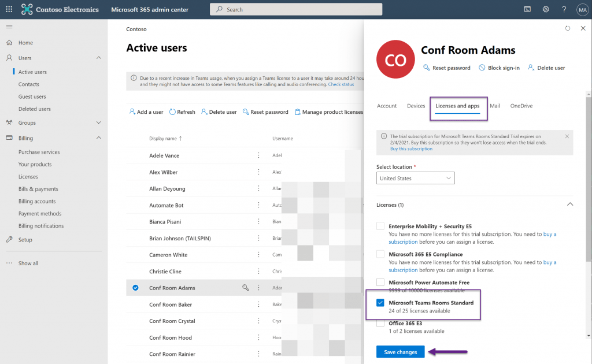Click the reset password key icon beside Conf Room Adams row

[x=245, y=288]
